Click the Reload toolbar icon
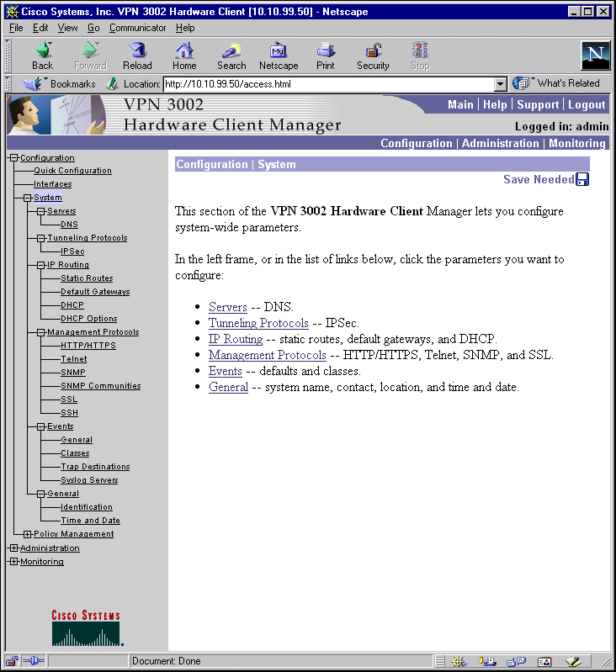Image resolution: width=616 pixels, height=672 pixels. pos(137,51)
